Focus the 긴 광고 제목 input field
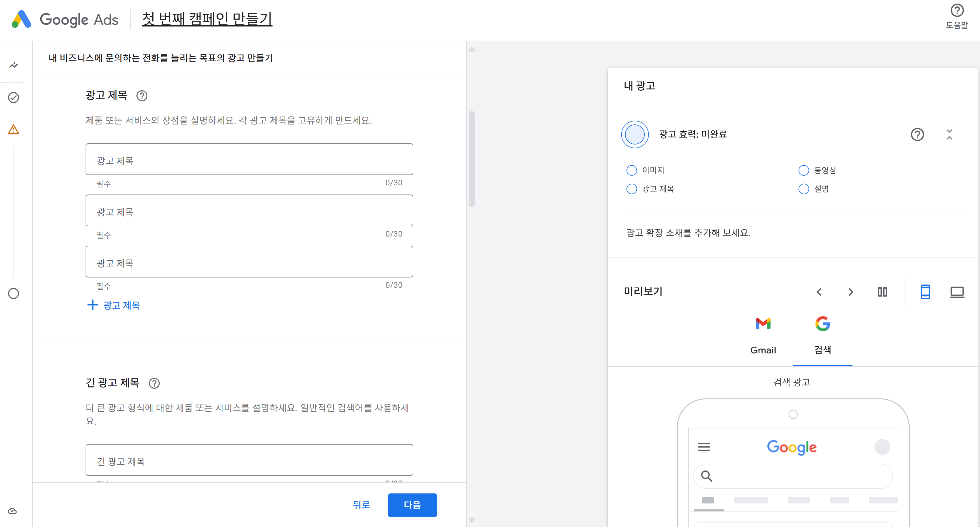980x527 pixels. click(249, 460)
